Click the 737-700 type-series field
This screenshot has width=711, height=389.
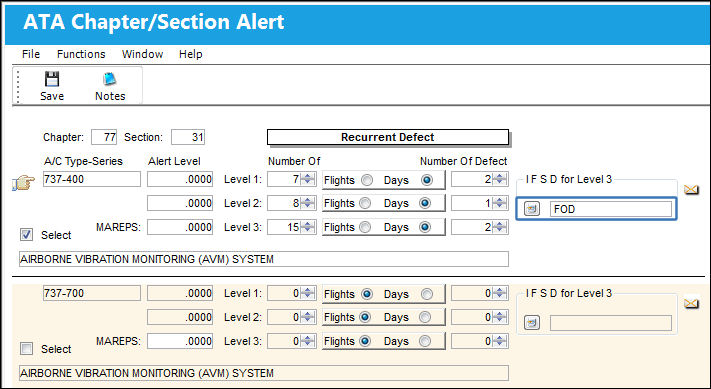click(x=92, y=293)
